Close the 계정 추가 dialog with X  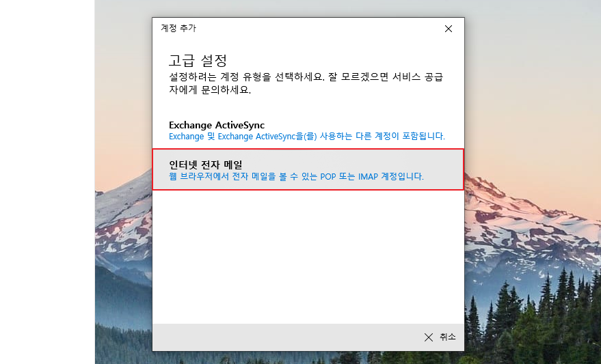448,29
